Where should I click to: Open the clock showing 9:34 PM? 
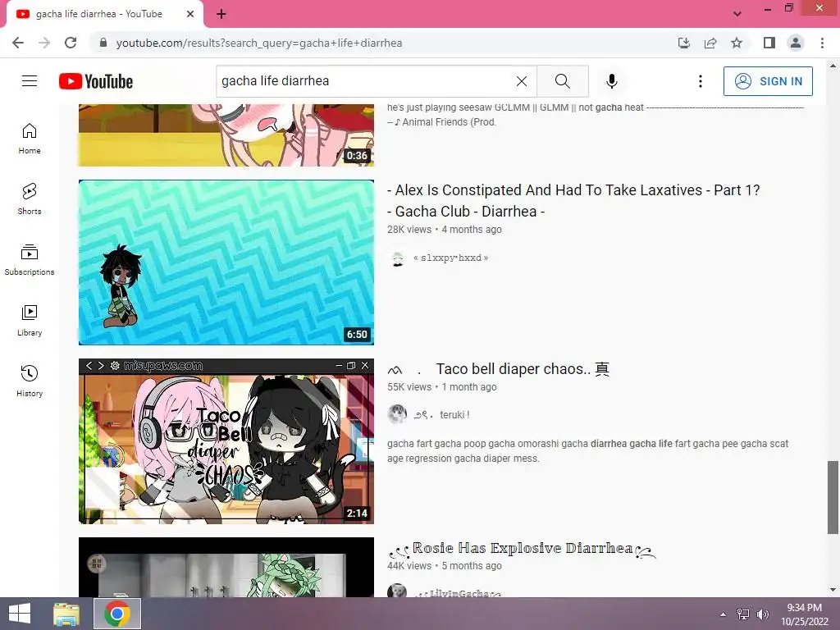pos(804,614)
